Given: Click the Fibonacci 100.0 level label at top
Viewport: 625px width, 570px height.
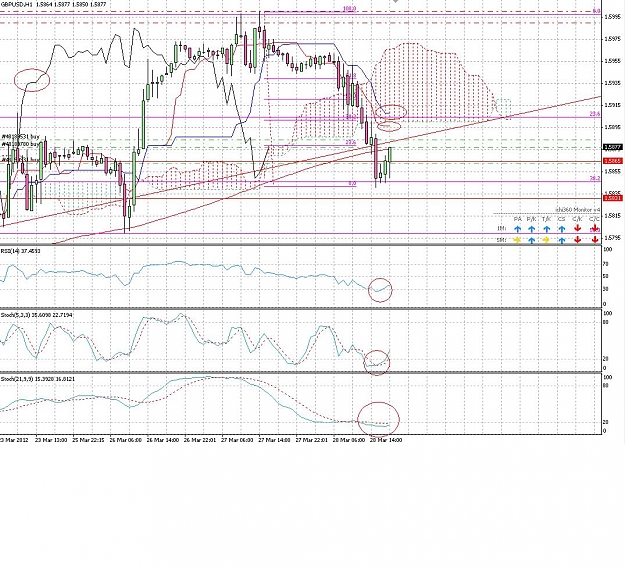Looking at the screenshot, I should tap(350, 9).
